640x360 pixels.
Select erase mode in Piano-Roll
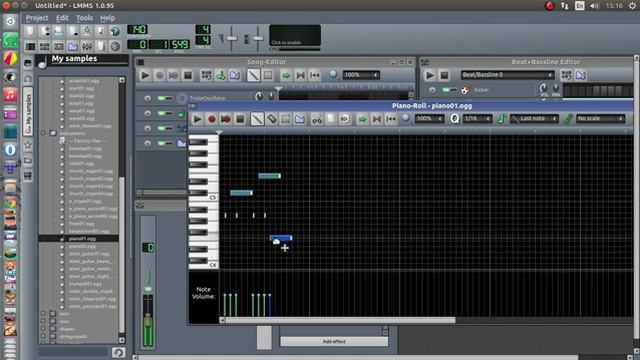pyautogui.click(x=271, y=119)
